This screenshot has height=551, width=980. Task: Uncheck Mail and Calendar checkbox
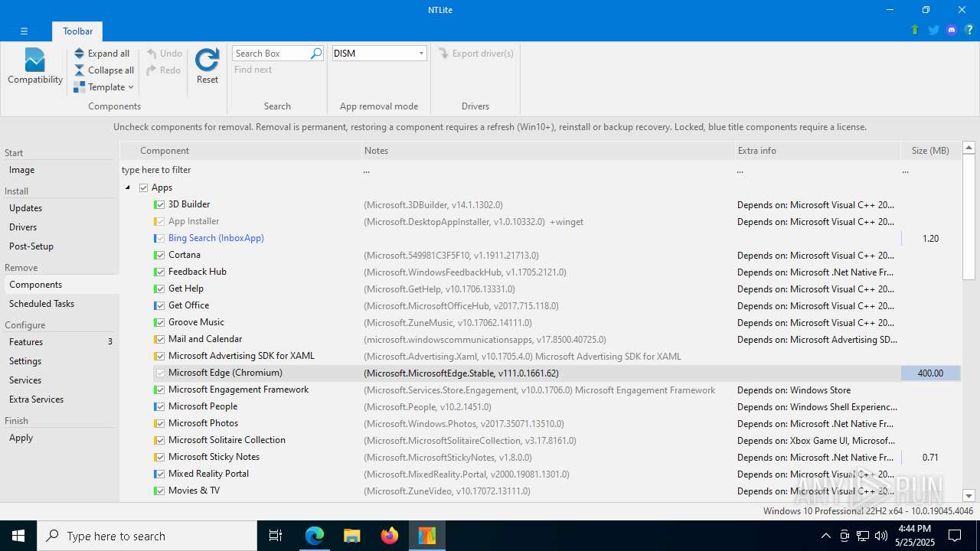click(159, 339)
